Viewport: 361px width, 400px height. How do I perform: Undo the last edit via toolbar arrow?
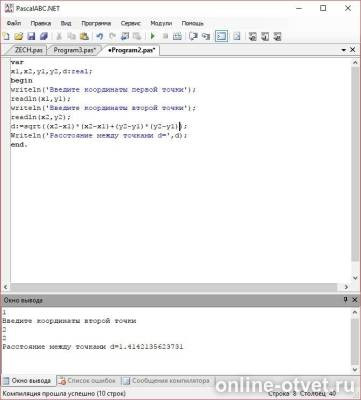click(99, 36)
